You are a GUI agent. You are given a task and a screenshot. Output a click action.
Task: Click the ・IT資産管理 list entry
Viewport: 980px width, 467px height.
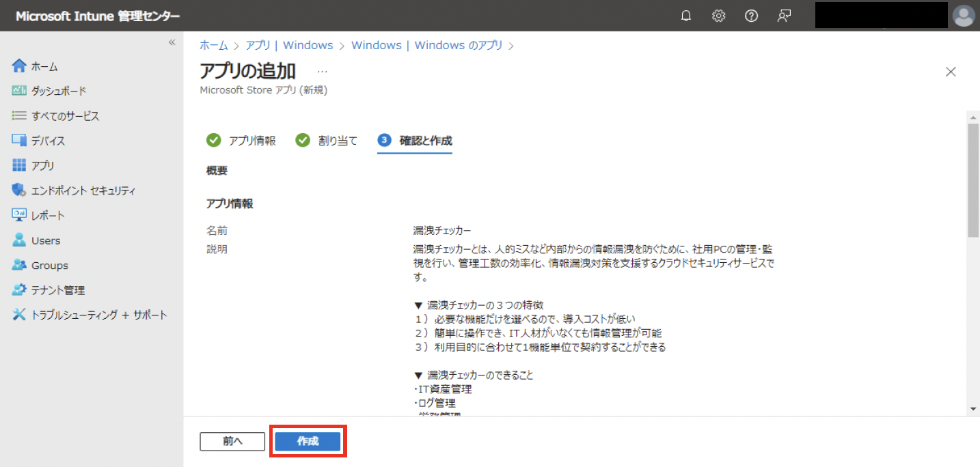pyautogui.click(x=442, y=389)
